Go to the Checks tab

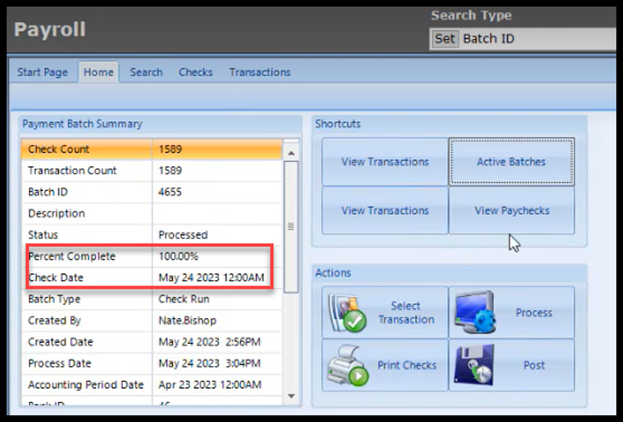tap(196, 72)
